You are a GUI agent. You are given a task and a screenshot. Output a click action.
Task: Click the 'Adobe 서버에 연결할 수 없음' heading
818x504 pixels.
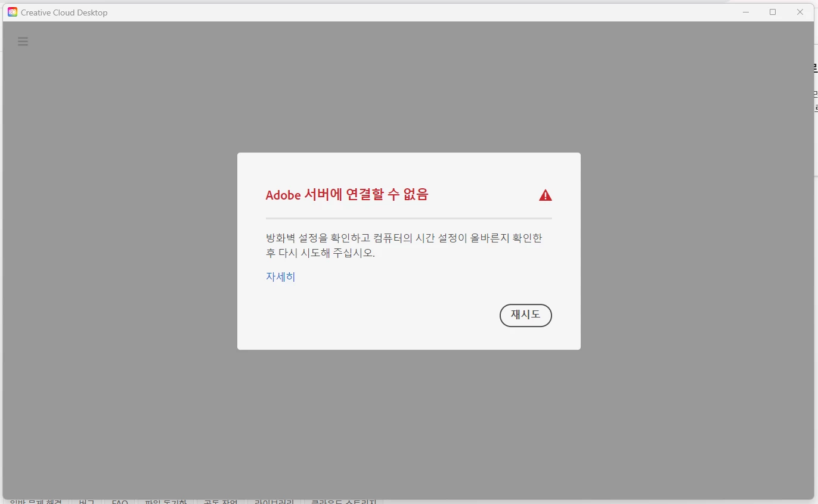tap(347, 195)
